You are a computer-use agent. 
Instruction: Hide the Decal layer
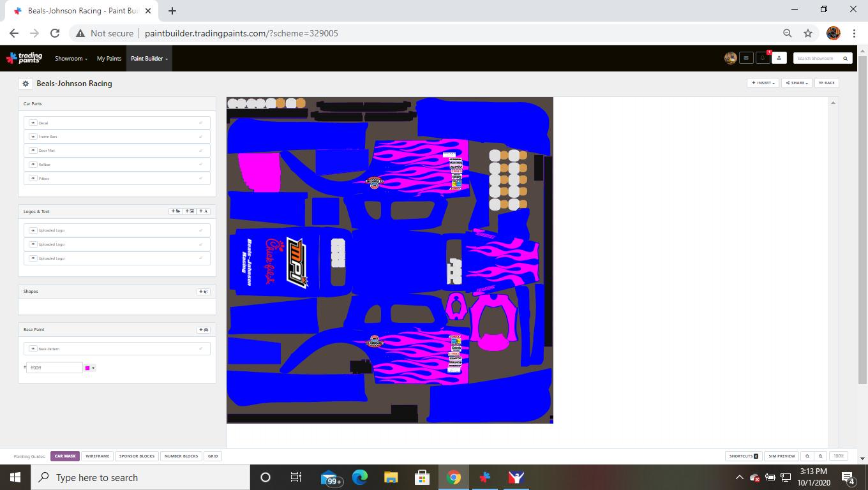(33, 122)
